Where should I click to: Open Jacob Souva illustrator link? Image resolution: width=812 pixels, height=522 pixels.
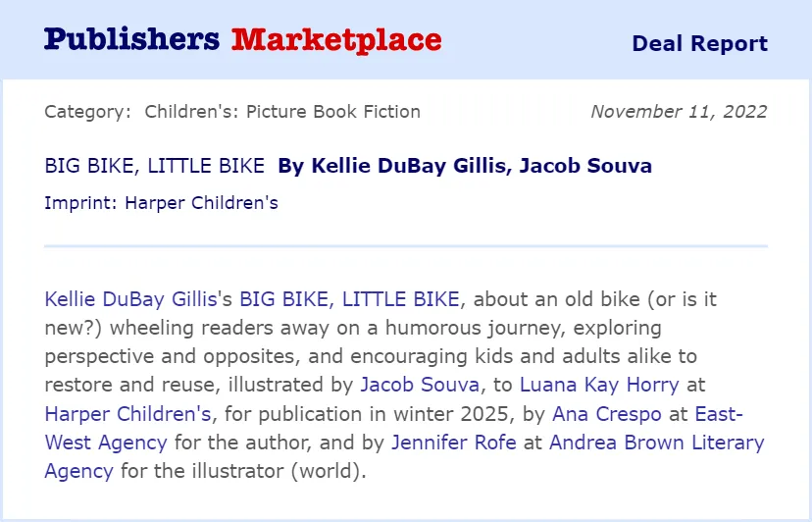coord(420,385)
